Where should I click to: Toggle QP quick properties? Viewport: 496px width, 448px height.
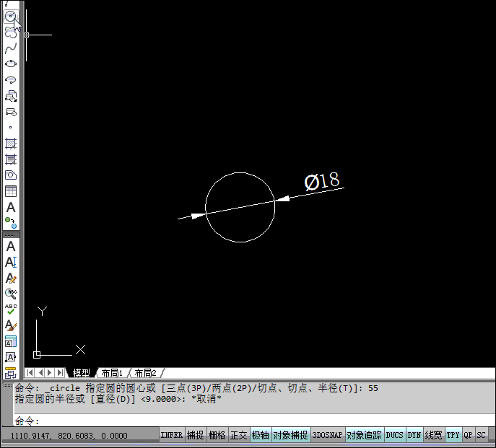click(468, 435)
